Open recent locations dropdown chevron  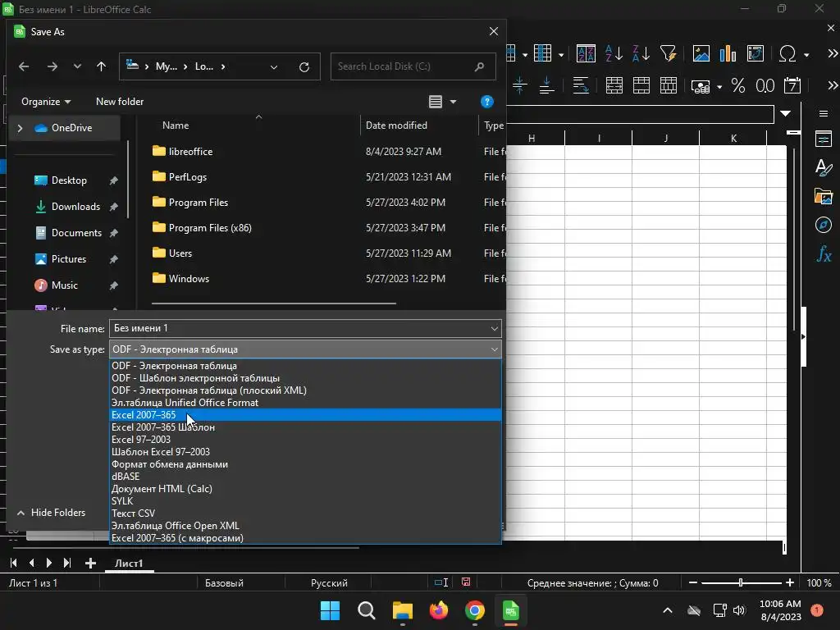pyautogui.click(x=77, y=66)
